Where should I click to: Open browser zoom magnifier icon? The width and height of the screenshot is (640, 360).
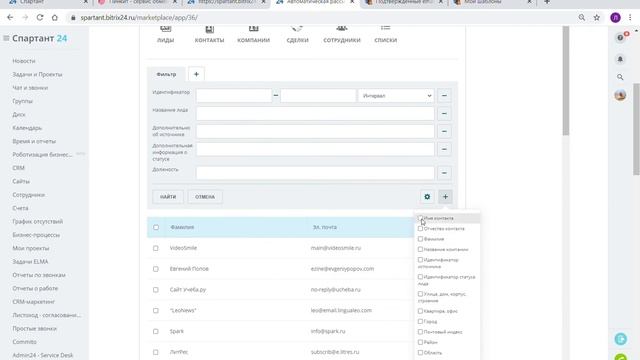(x=582, y=18)
